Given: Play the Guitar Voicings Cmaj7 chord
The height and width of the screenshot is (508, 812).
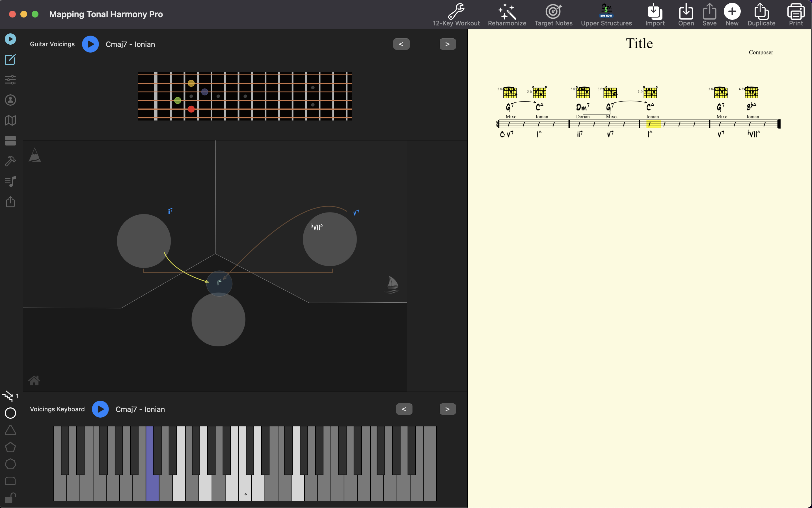Looking at the screenshot, I should coord(90,44).
